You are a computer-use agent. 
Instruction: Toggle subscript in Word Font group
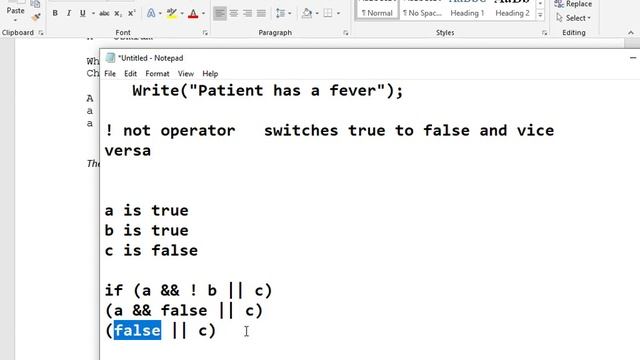click(118, 13)
